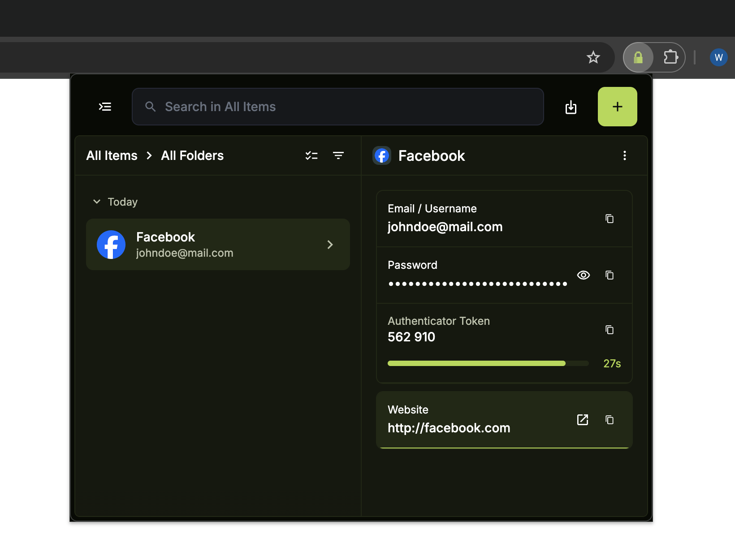Bookmark page with browser star icon
Viewport: 735px width, 560px height.
[x=593, y=57]
